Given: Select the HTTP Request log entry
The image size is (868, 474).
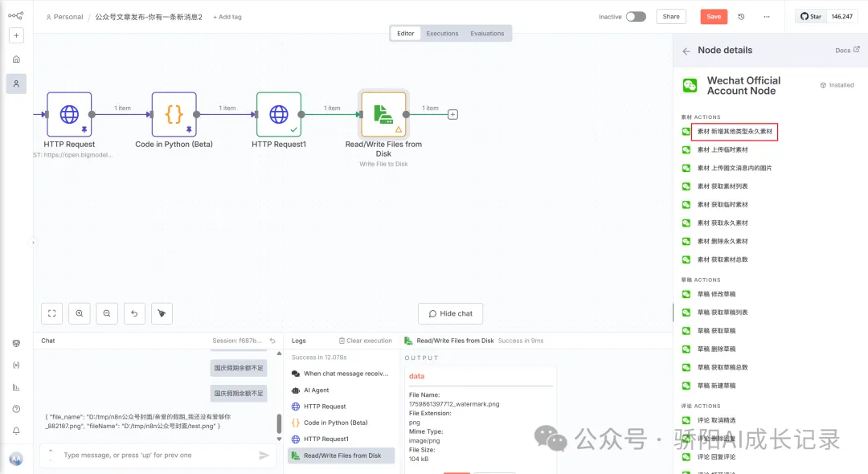Looking at the screenshot, I should (341, 407).
